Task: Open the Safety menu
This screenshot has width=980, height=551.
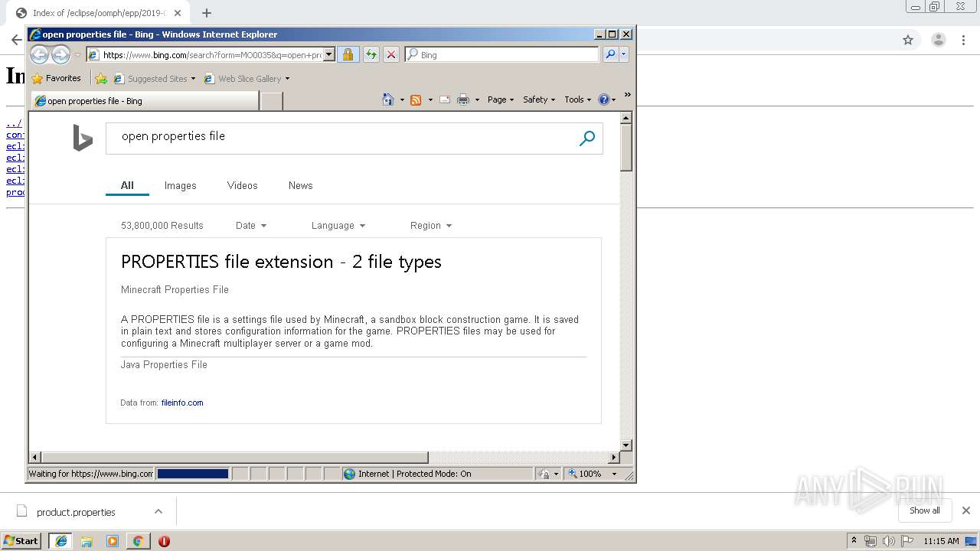Action: 539,99
